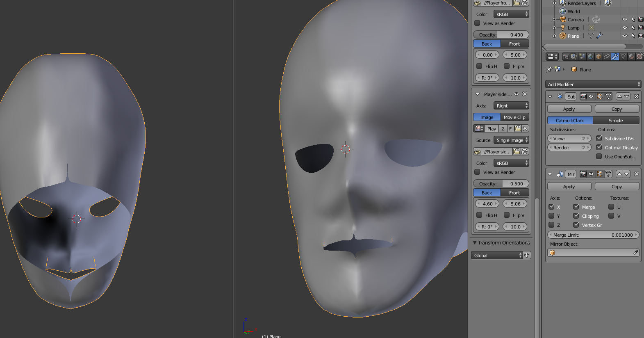Disable Optimal Display checkbox
The image size is (644, 338).
[x=599, y=147]
